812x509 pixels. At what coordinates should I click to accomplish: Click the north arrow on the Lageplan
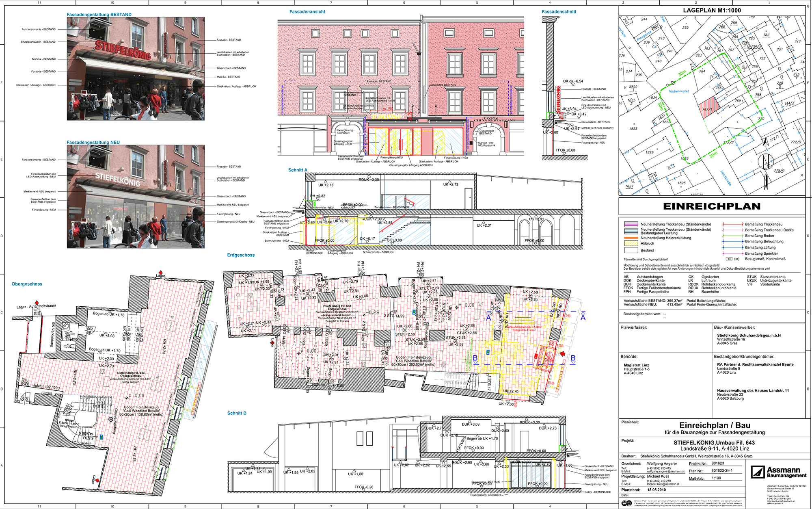pos(766,163)
